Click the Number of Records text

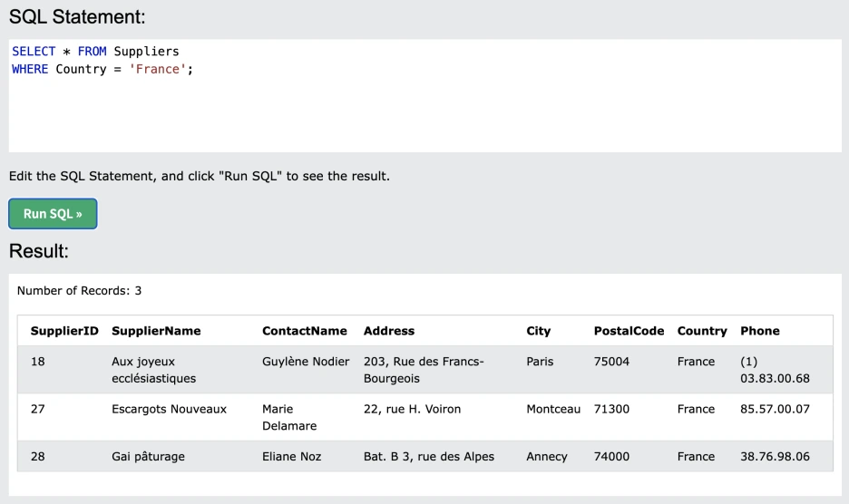[79, 291]
